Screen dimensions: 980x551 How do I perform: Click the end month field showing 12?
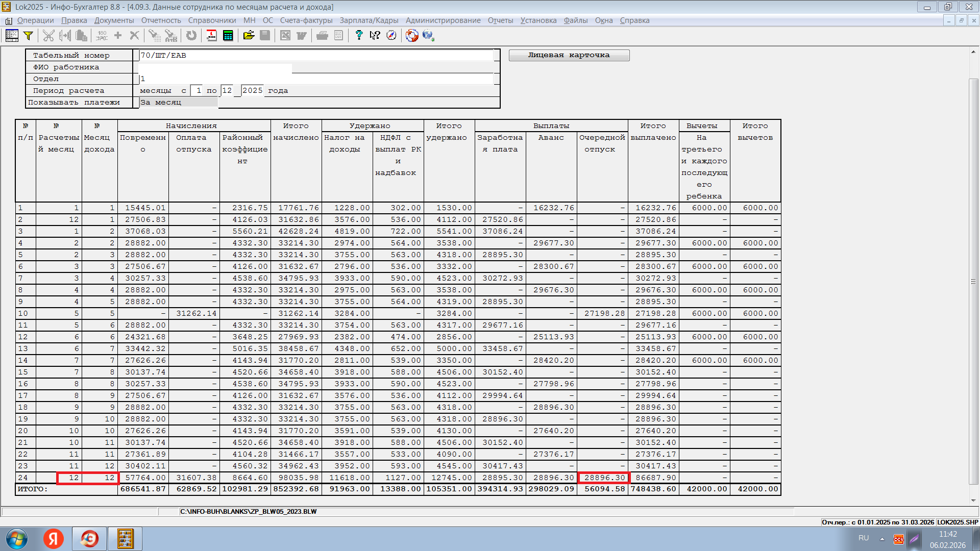tap(227, 90)
